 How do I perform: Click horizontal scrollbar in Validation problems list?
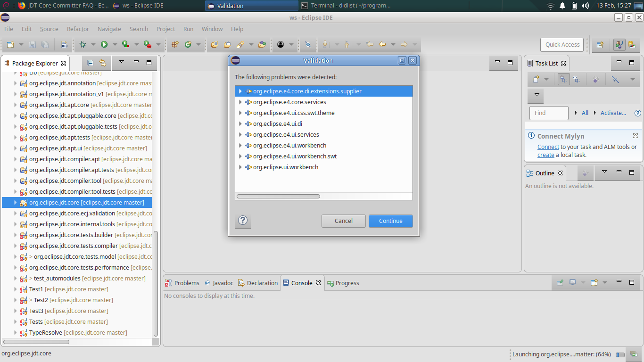[x=278, y=196]
